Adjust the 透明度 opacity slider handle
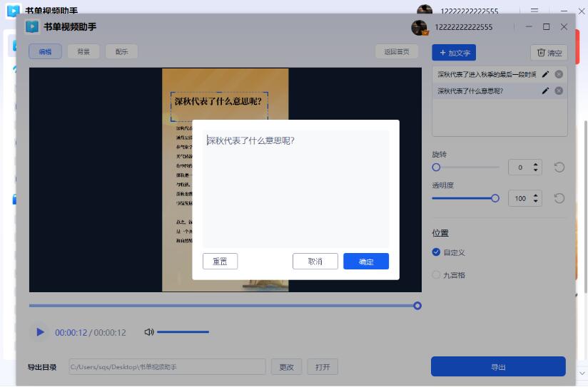The image size is (588, 392). click(495, 198)
